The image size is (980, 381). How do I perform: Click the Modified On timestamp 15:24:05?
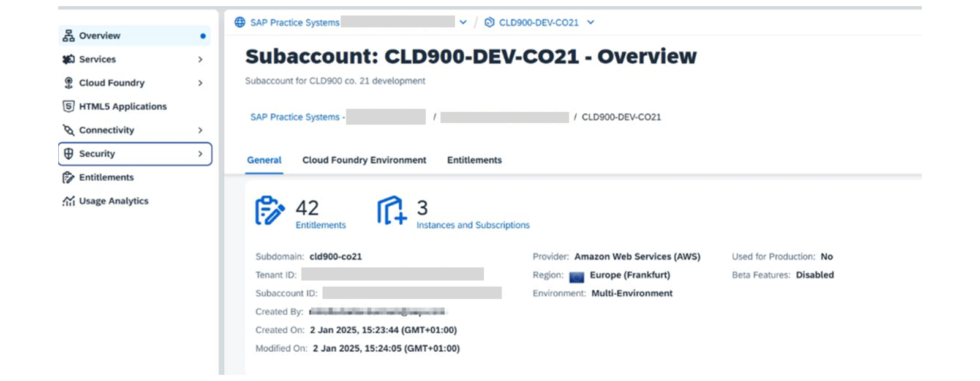coord(386,349)
